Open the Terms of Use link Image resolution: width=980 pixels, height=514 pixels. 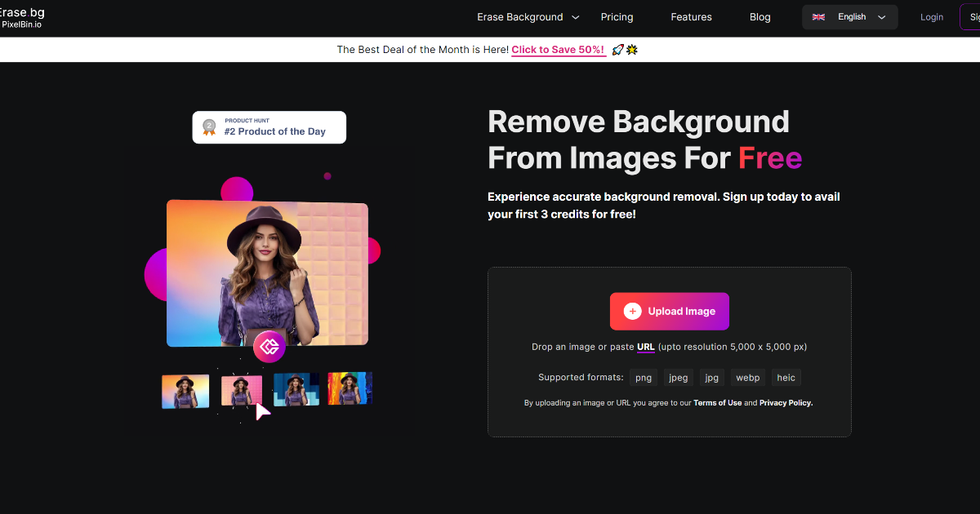(717, 403)
